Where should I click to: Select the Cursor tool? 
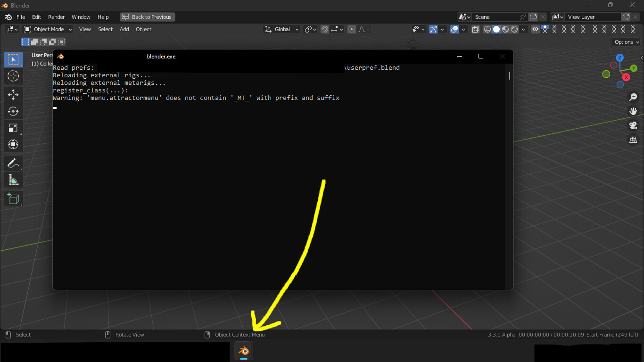point(13,76)
